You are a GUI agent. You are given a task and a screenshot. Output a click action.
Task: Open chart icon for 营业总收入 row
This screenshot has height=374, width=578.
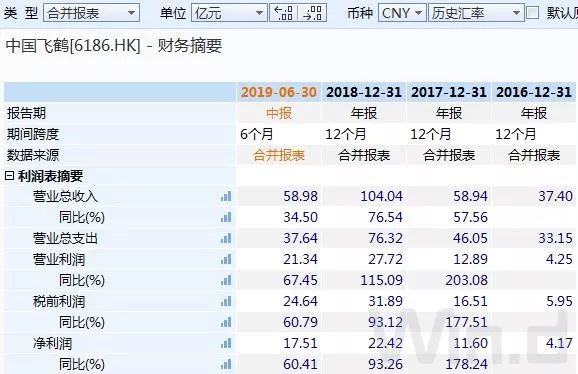[226, 196]
